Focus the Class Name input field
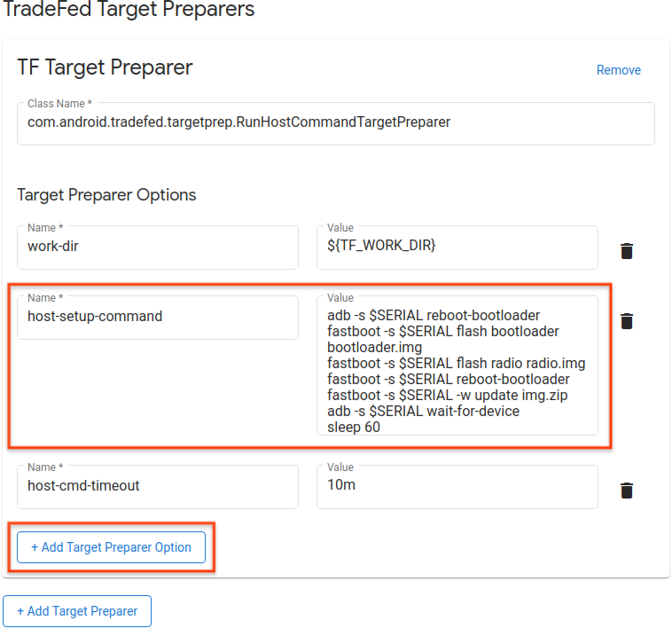 pos(335,123)
